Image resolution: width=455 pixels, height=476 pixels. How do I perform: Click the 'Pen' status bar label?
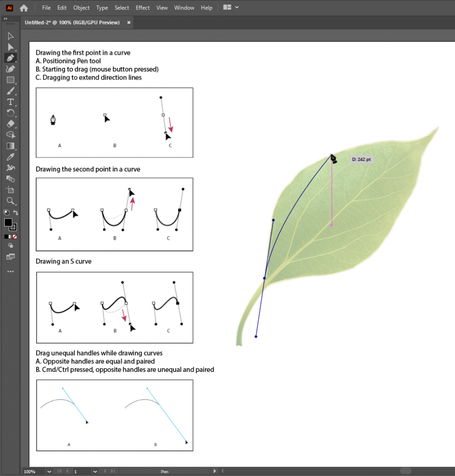point(165,471)
